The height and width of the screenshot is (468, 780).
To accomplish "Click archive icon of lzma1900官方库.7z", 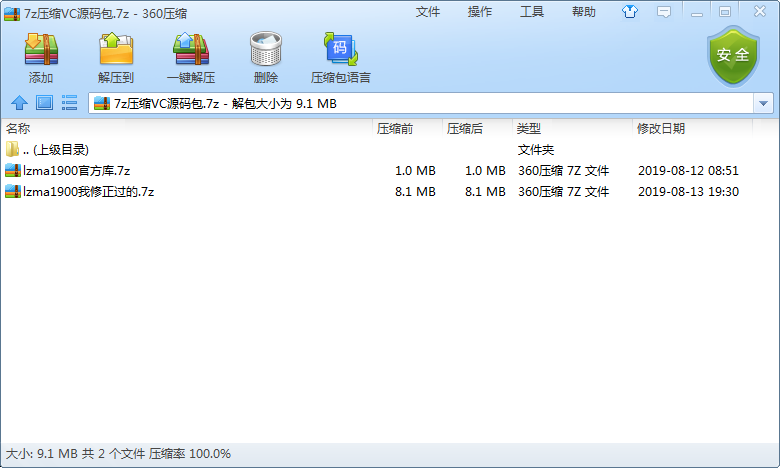I will coord(12,171).
